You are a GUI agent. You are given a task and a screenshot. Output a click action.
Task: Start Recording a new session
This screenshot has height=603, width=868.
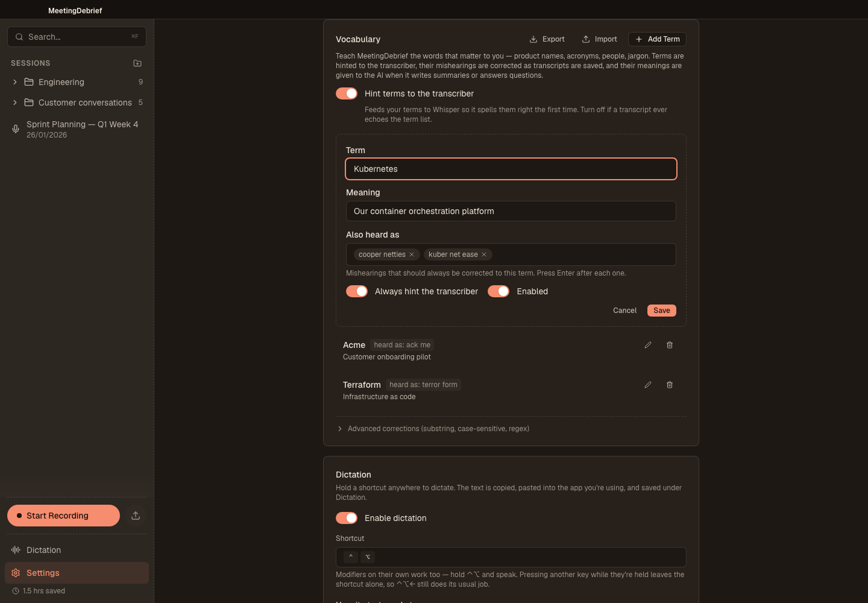[x=63, y=516]
